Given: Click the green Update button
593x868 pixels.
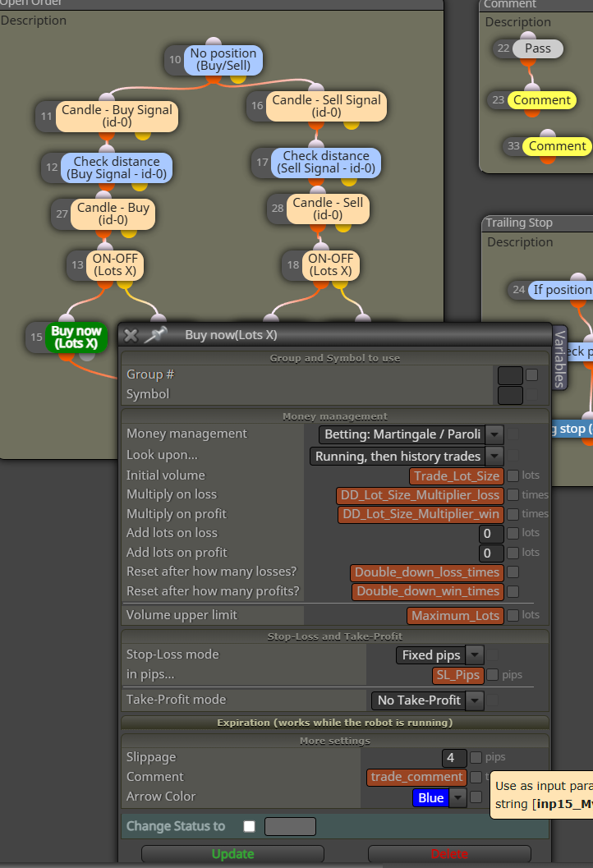Looking at the screenshot, I should (232, 853).
